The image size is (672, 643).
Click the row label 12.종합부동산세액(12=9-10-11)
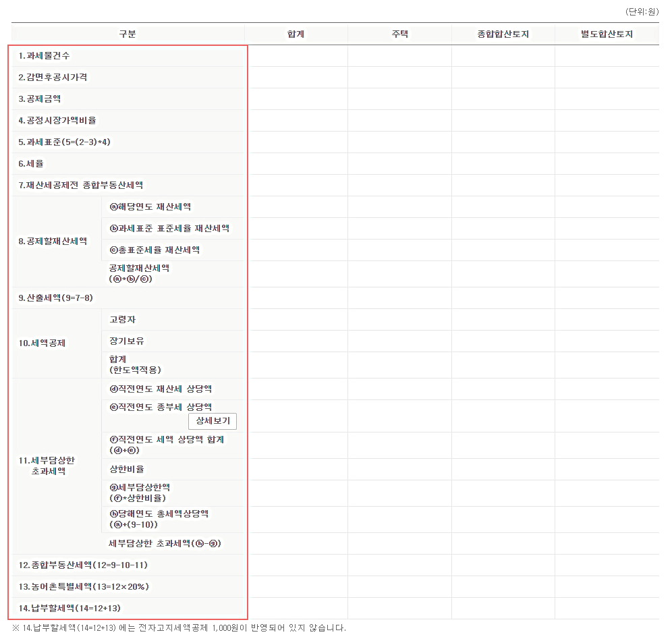click(83, 565)
